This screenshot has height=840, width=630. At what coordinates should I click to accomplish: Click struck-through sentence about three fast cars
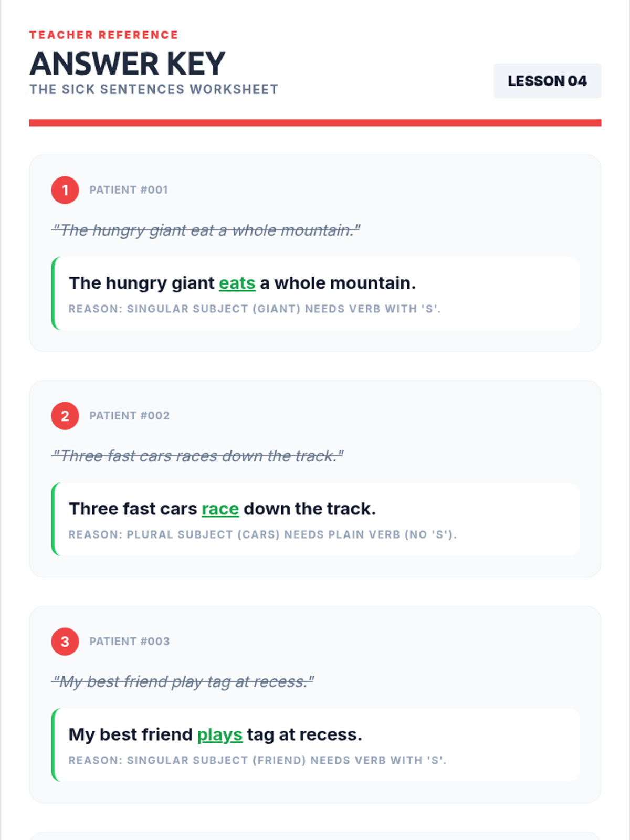[197, 456]
